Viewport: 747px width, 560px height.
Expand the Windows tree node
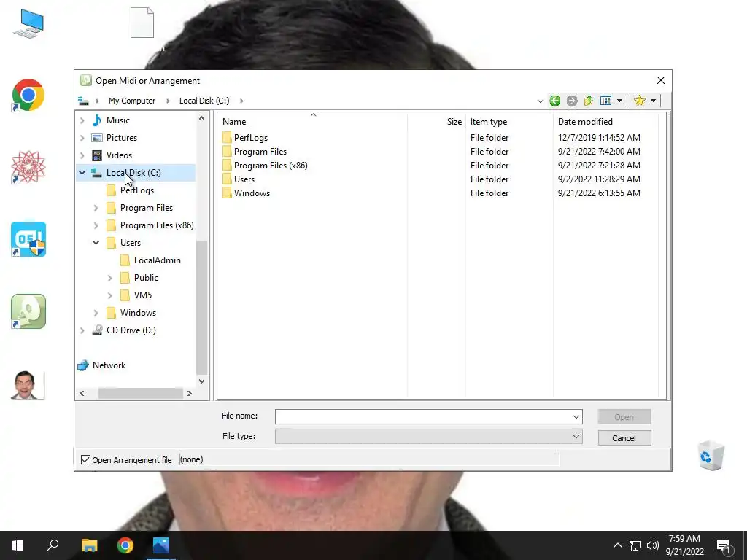pyautogui.click(x=96, y=313)
